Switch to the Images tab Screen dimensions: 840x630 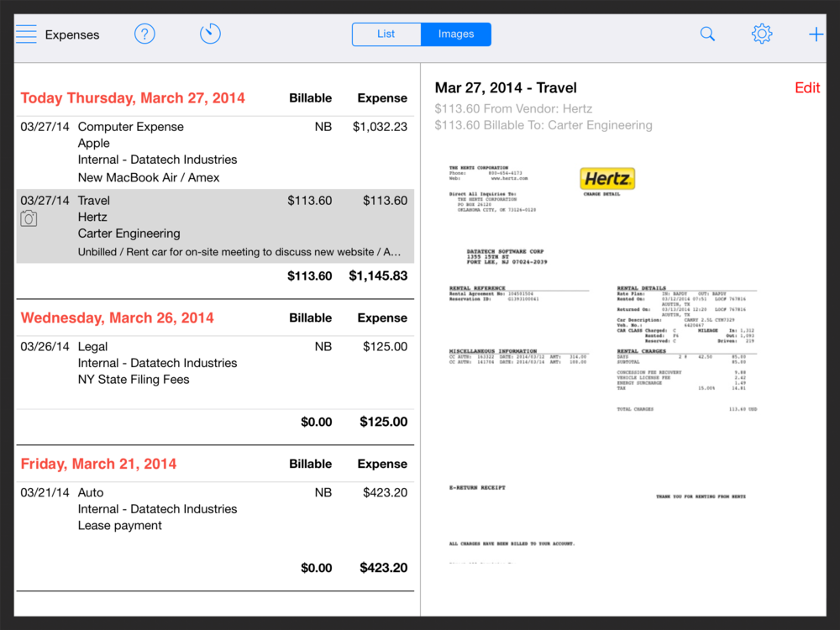tap(456, 34)
